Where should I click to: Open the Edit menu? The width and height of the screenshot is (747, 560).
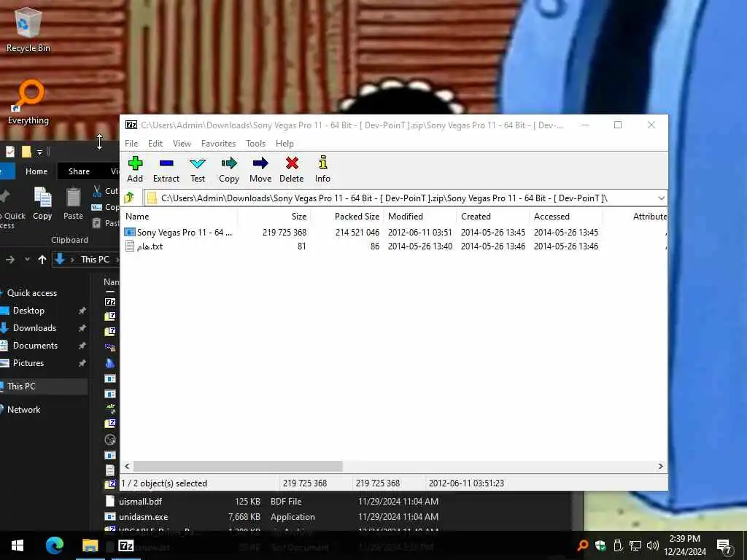click(155, 144)
